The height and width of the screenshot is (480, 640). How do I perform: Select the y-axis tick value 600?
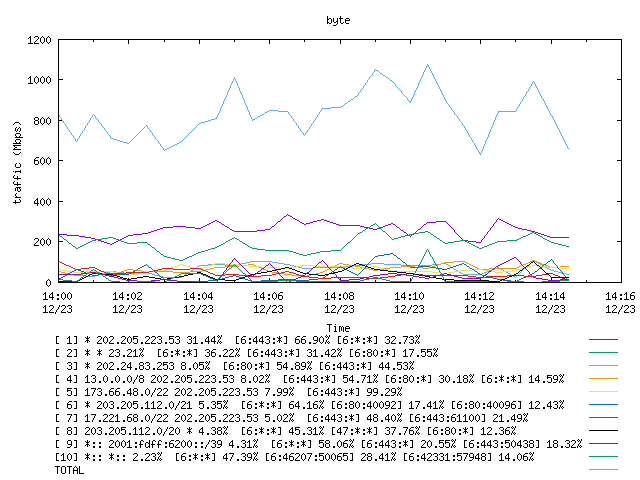click(x=42, y=161)
